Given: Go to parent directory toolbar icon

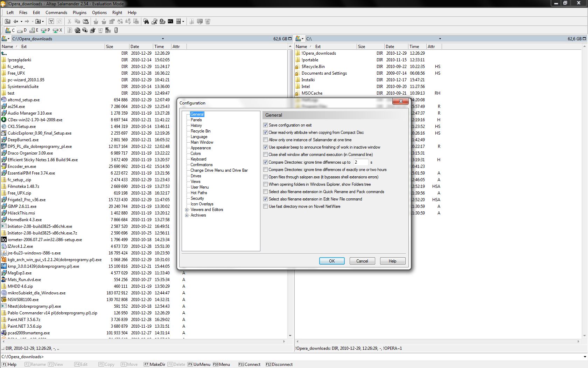Looking at the screenshot, I should pyautogui.click(x=7, y=21).
